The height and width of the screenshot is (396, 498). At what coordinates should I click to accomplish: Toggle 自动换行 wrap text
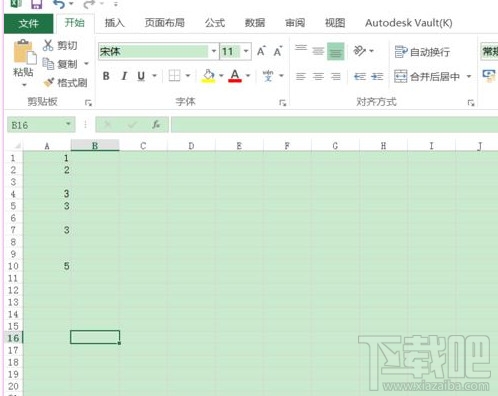tap(422, 52)
